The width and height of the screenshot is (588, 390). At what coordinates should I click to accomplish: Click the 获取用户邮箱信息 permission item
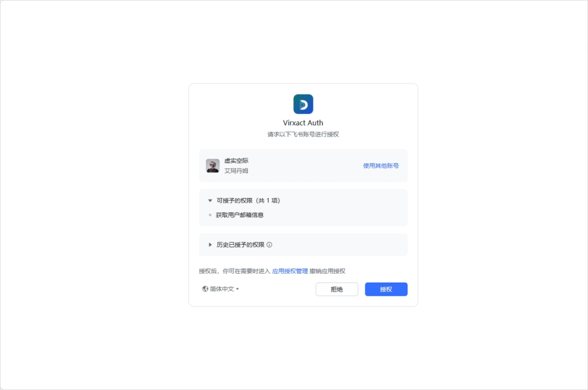(240, 215)
